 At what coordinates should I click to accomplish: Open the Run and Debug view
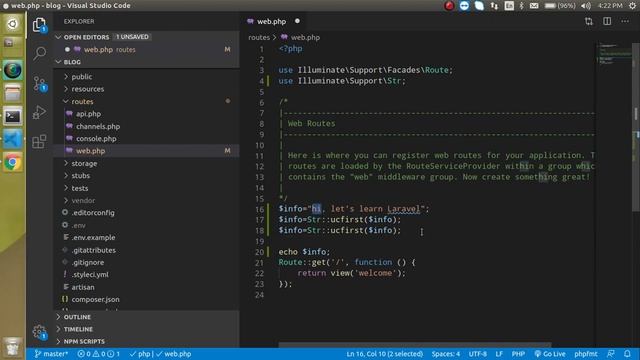40,112
